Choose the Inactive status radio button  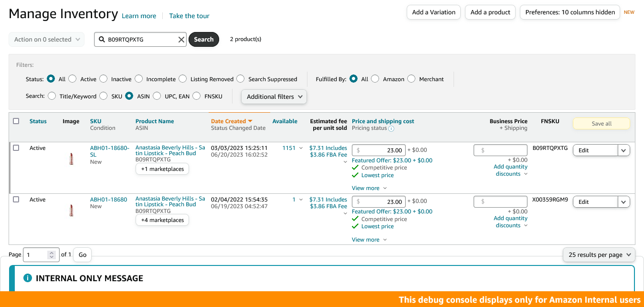click(104, 79)
